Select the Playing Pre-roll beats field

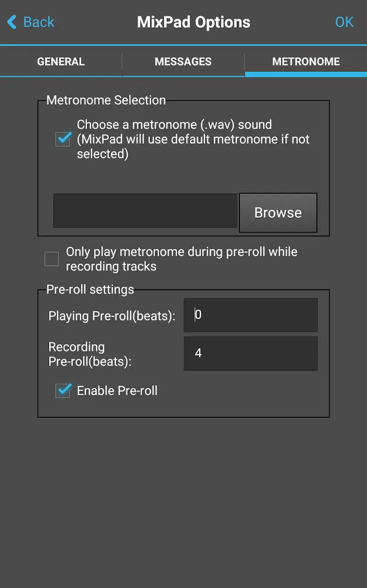click(x=250, y=314)
